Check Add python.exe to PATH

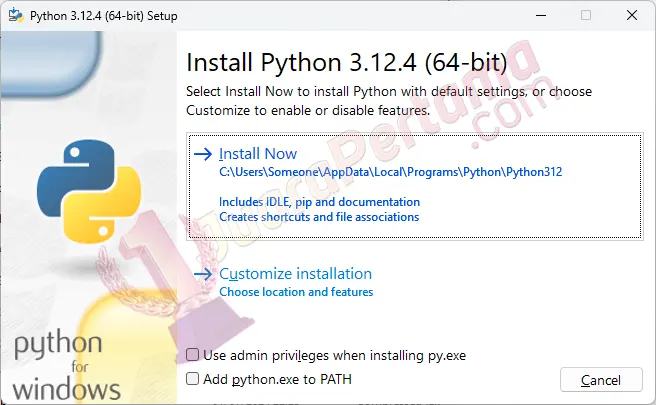[192, 379]
